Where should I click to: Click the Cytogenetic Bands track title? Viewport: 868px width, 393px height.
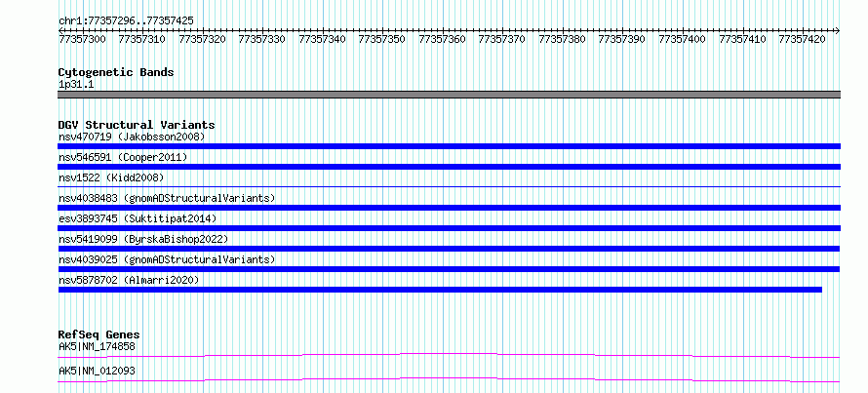click(x=116, y=72)
